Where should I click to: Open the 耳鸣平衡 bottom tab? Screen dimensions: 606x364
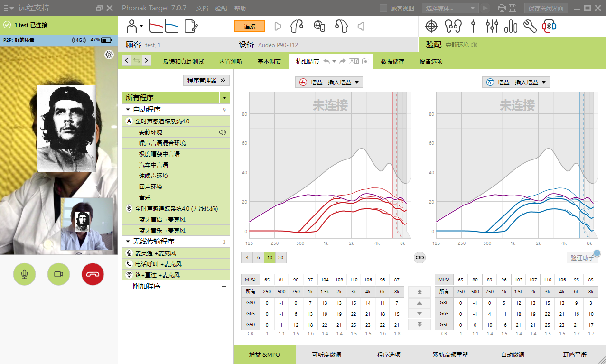tap(575, 355)
